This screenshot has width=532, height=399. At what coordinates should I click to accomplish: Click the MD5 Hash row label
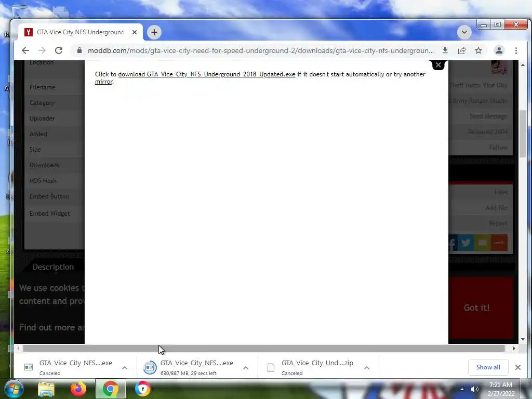point(43,181)
